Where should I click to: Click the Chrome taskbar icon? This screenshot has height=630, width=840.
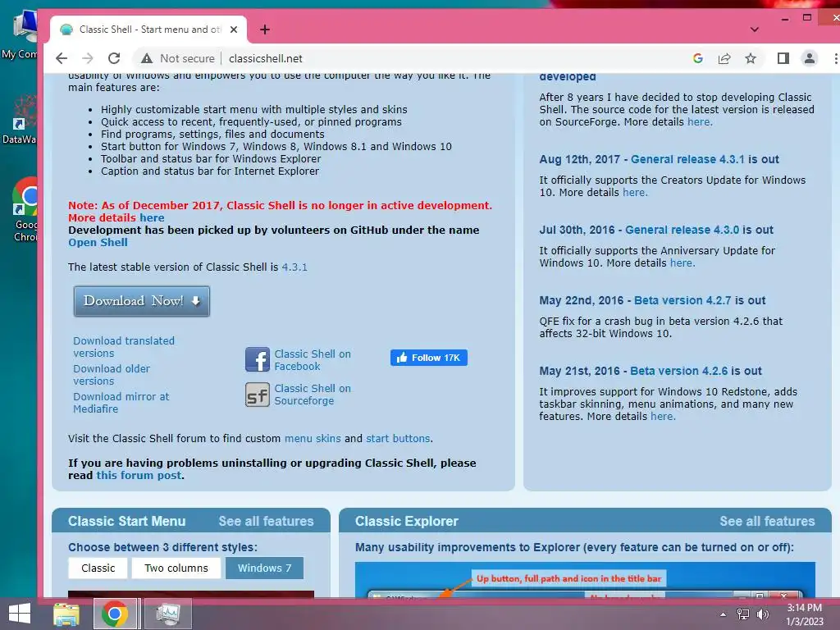click(115, 614)
